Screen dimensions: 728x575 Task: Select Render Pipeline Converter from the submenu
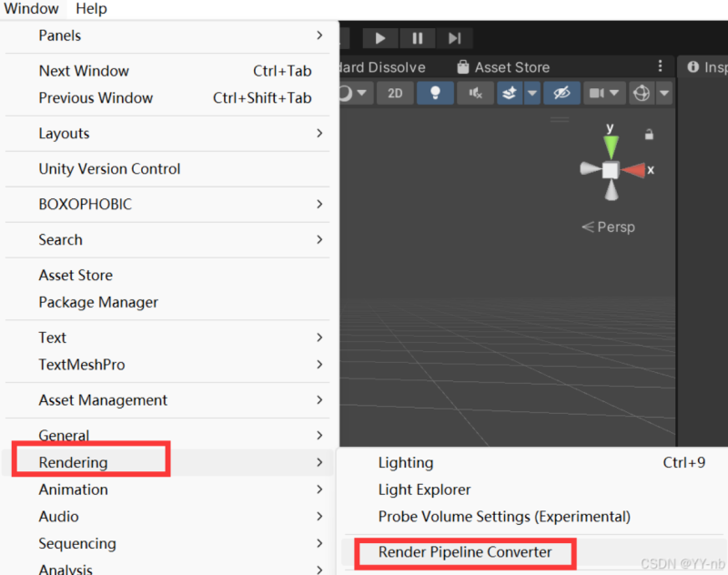(465, 552)
